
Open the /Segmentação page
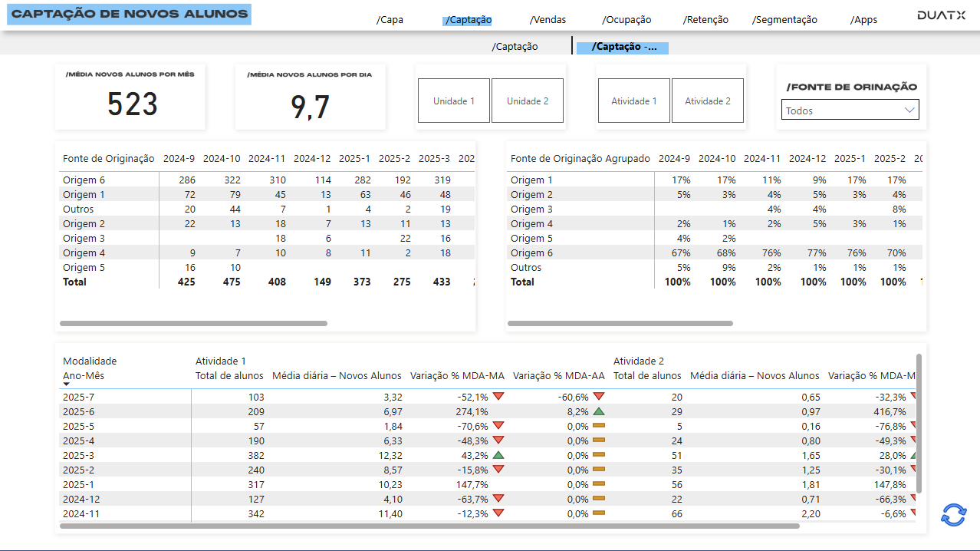tap(784, 19)
